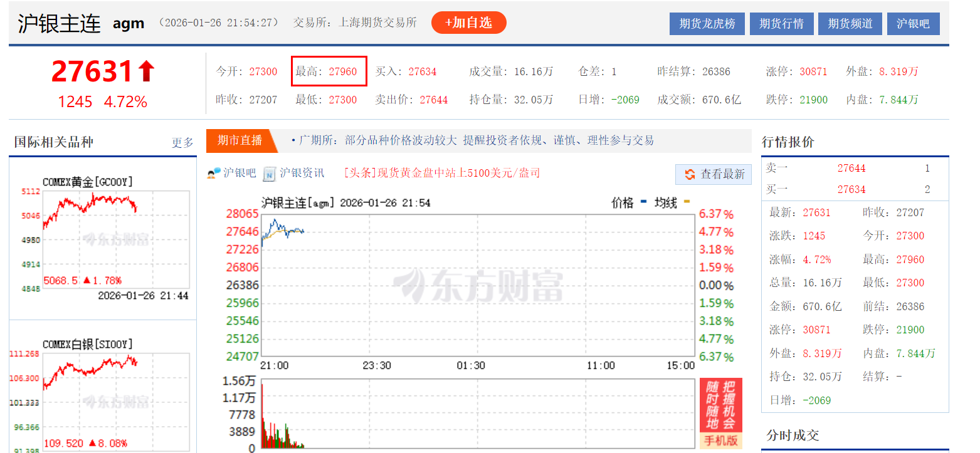Click 外盘: 8.319万 in the top summary bar

(x=882, y=71)
